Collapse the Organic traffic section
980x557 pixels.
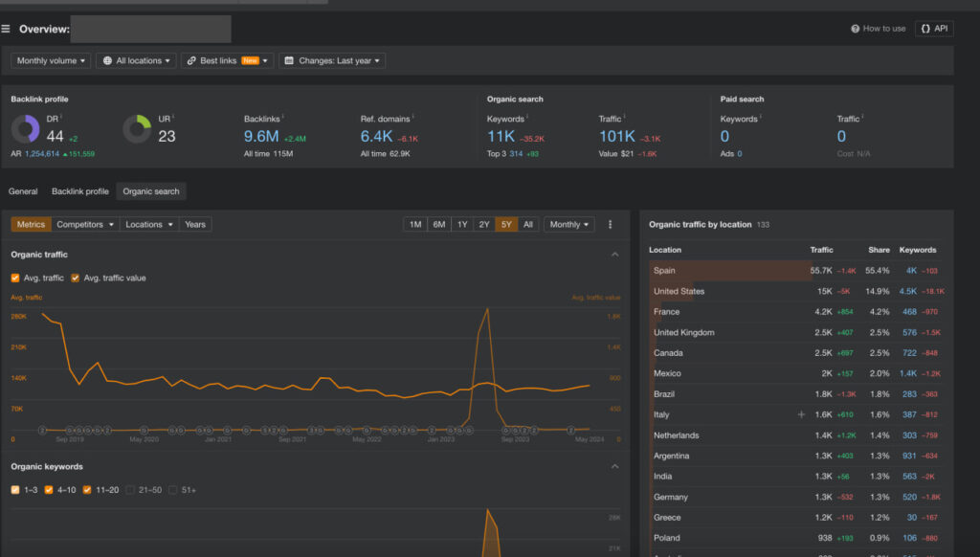tap(613, 255)
